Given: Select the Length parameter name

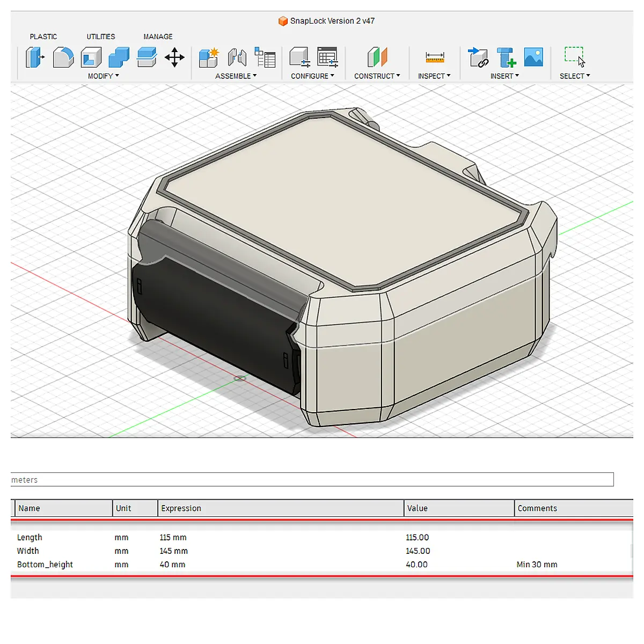Looking at the screenshot, I should (30, 537).
